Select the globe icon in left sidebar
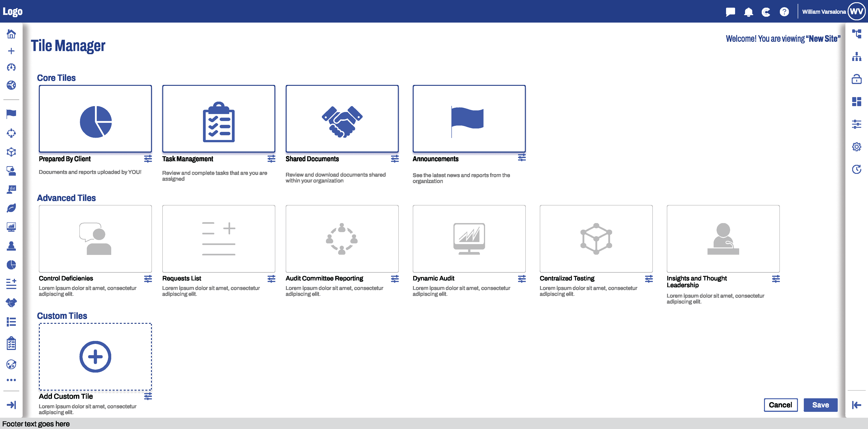This screenshot has height=429, width=868. pos(11,85)
